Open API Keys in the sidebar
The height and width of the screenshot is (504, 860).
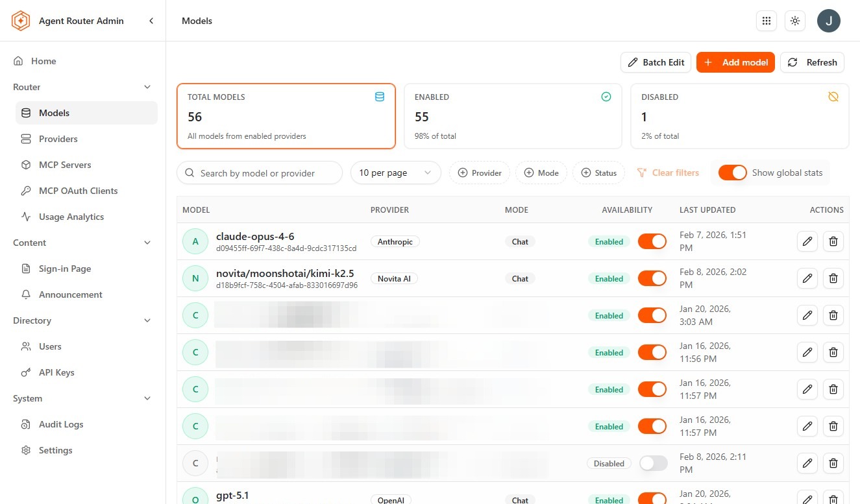pyautogui.click(x=86, y=372)
